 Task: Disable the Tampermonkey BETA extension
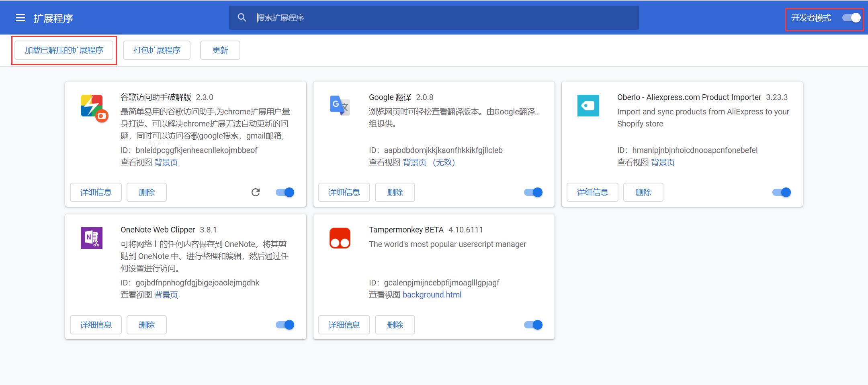coord(533,325)
